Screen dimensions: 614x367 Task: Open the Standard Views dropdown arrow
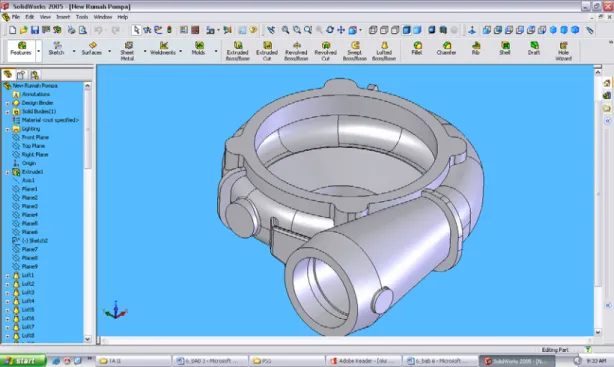[x=360, y=30]
